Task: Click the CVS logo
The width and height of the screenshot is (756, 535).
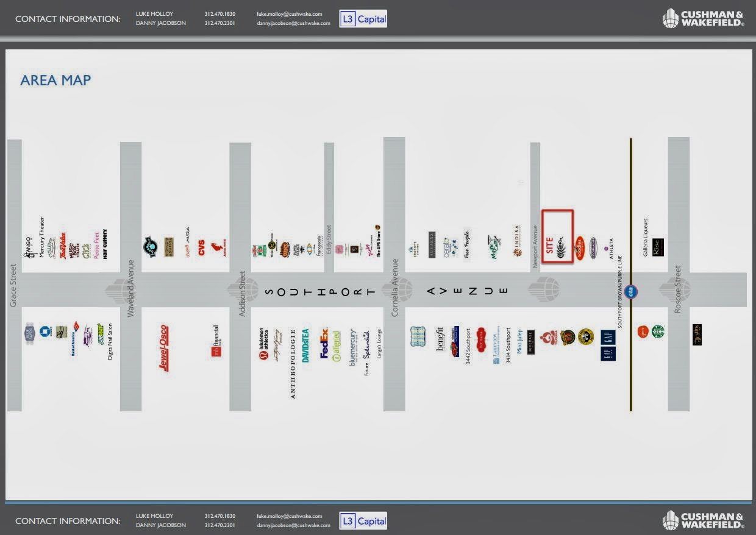Action: (x=201, y=247)
